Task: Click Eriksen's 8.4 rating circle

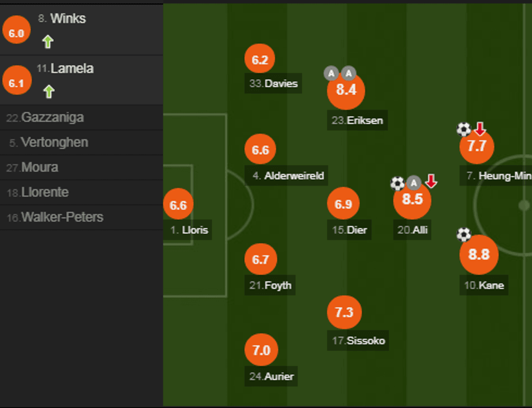Action: tap(346, 90)
